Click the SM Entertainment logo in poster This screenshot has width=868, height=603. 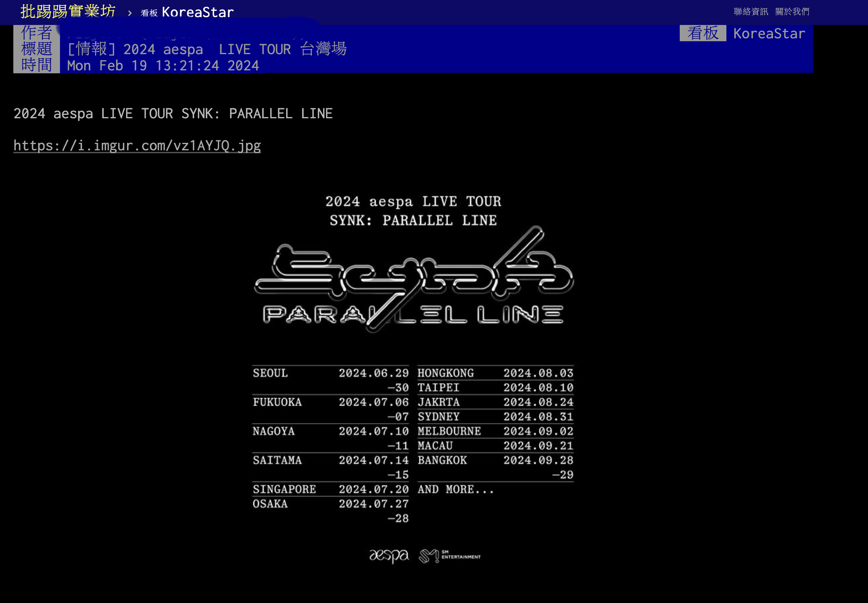pyautogui.click(x=449, y=556)
